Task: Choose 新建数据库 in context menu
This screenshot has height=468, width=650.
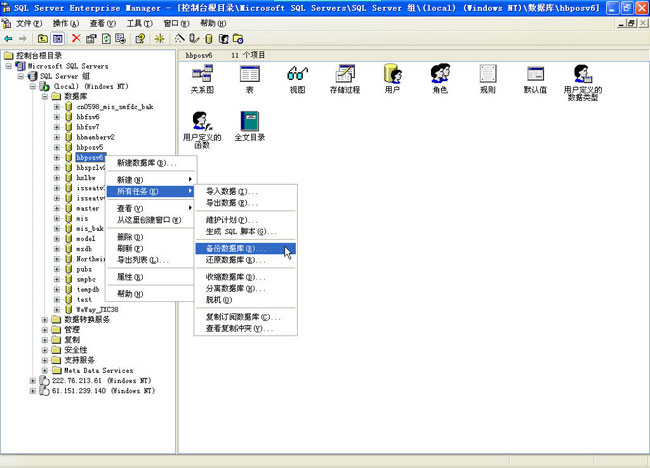Action: [150, 163]
